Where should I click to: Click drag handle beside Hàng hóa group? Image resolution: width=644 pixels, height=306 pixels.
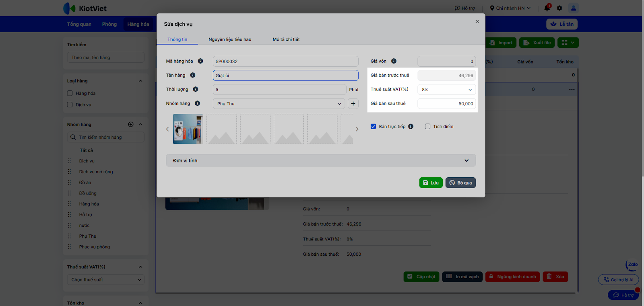[x=69, y=204]
